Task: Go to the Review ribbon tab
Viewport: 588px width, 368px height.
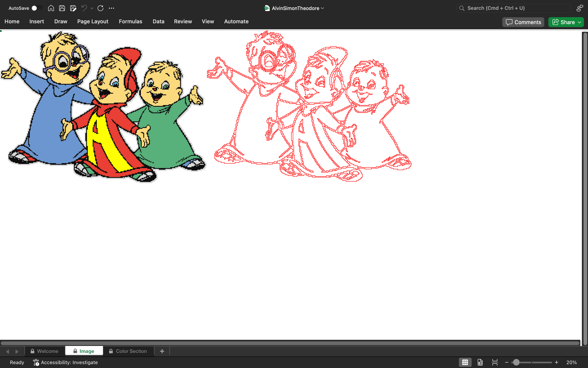Action: [183, 21]
